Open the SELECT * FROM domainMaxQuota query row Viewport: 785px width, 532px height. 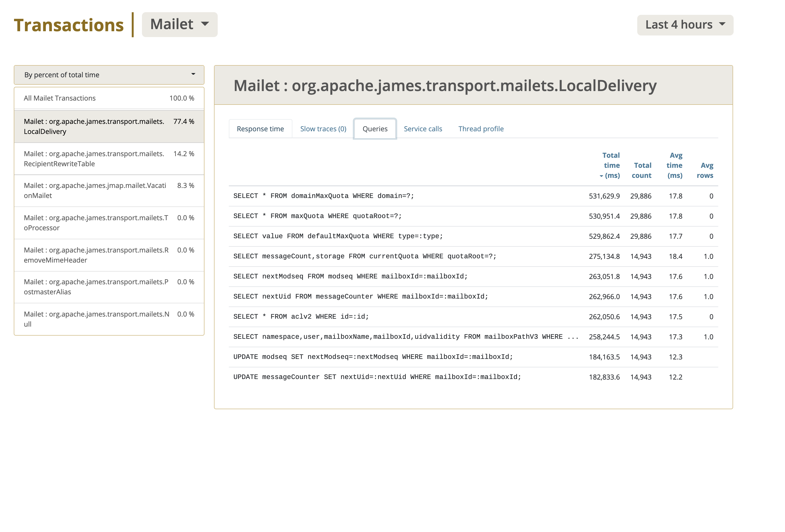tap(473, 196)
